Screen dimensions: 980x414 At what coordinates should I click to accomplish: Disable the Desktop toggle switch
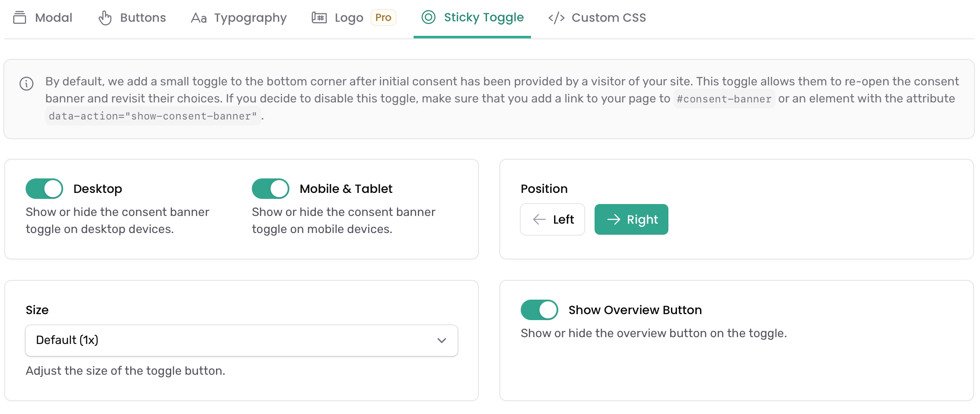tap(44, 189)
